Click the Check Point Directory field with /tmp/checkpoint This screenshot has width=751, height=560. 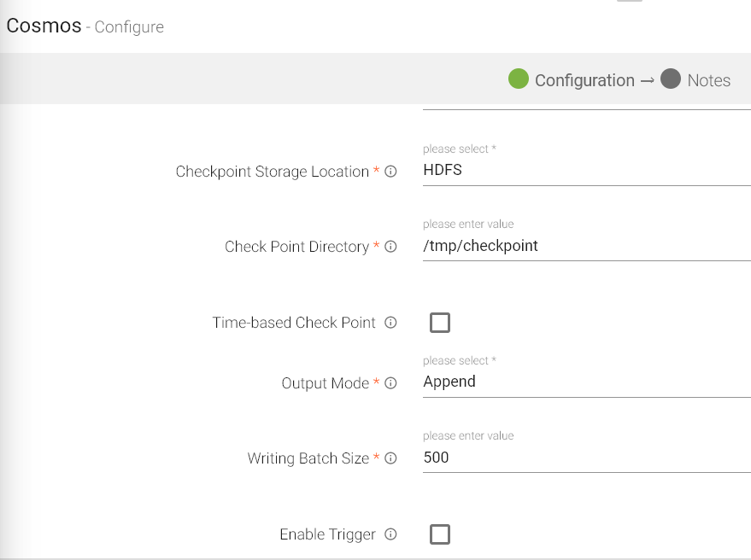pos(585,246)
